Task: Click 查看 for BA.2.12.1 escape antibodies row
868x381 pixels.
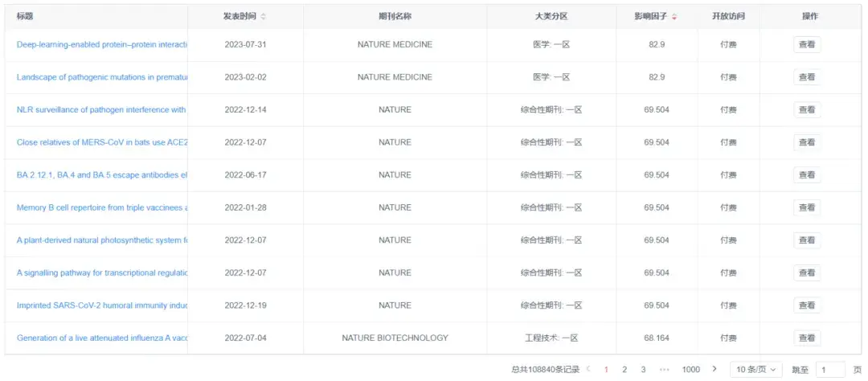Action: [807, 174]
